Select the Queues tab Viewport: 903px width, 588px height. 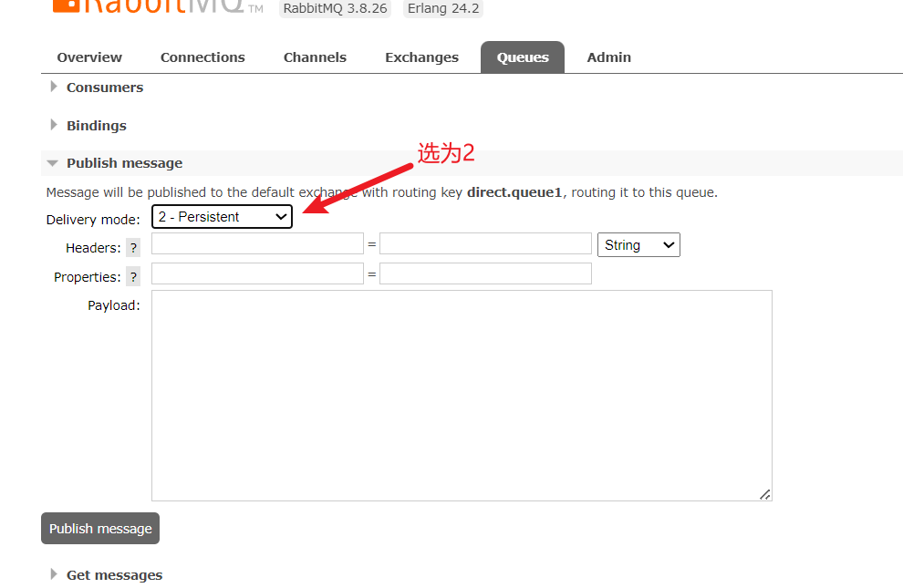[523, 57]
